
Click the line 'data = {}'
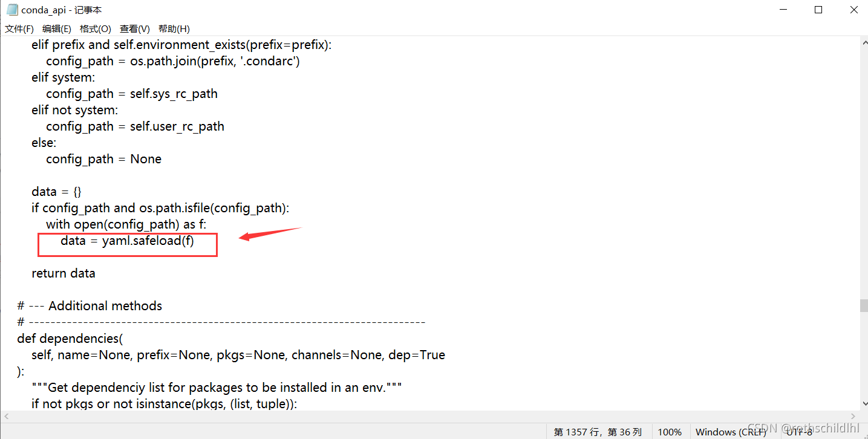[x=56, y=192]
